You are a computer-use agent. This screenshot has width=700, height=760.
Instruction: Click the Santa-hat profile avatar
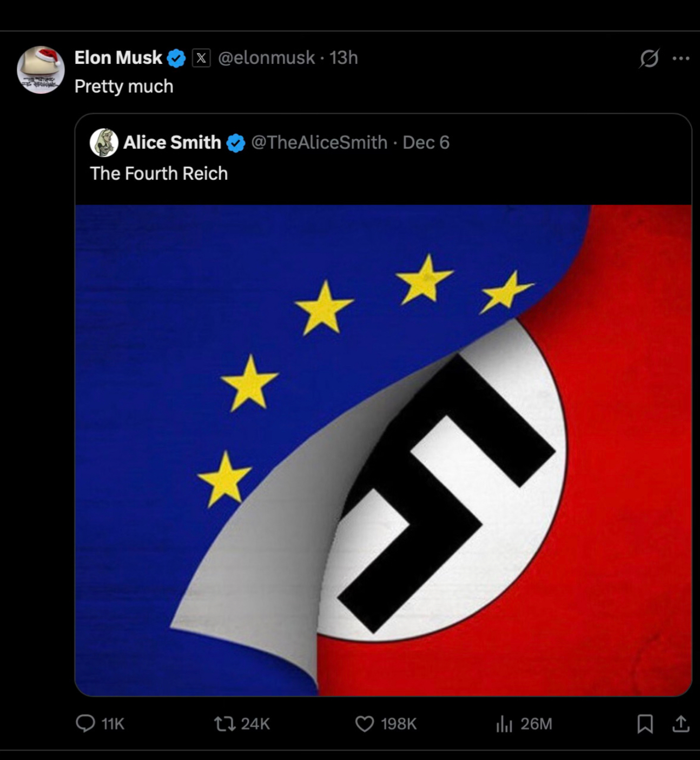pyautogui.click(x=41, y=70)
